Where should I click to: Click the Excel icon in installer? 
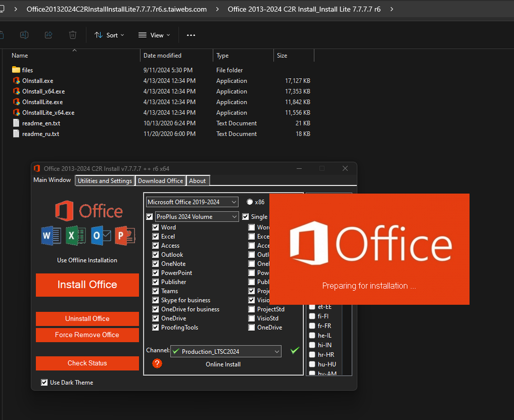click(x=76, y=235)
